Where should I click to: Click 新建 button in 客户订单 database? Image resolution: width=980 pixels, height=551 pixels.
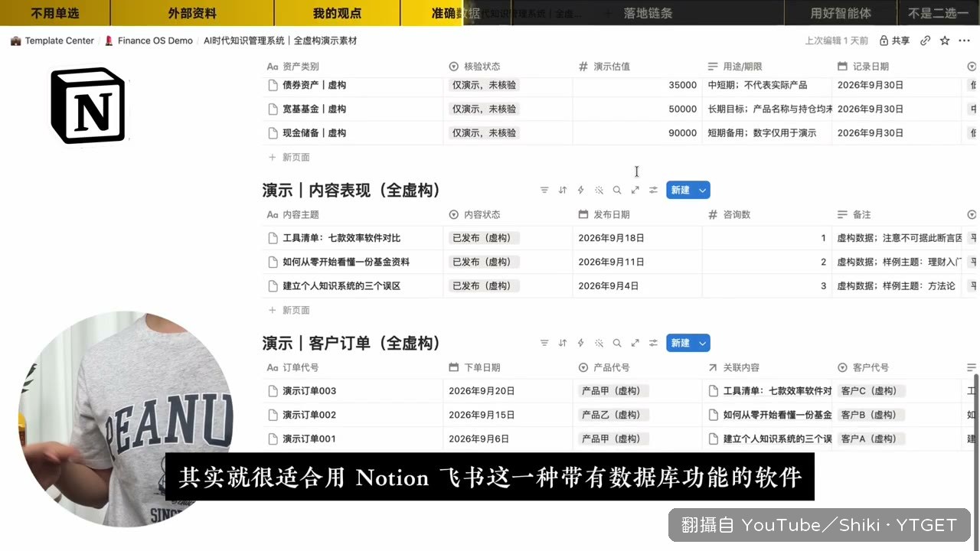[681, 343]
